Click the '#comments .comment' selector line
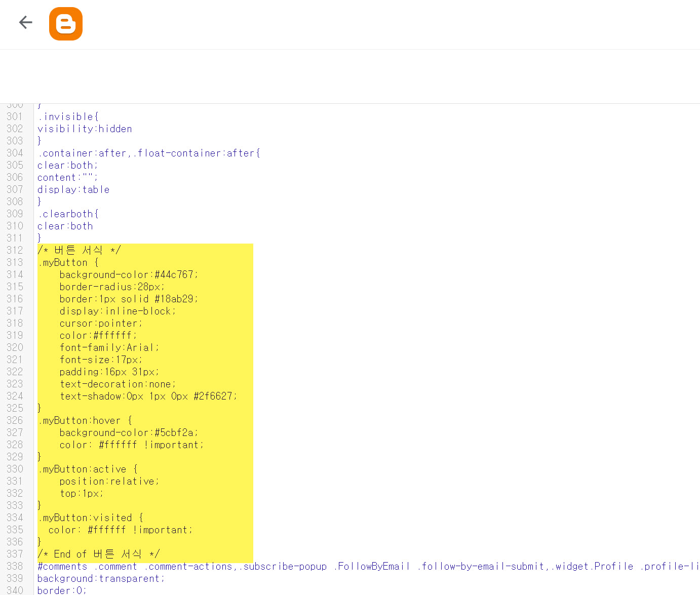This screenshot has height=595, width=700. pyautogui.click(x=369, y=566)
